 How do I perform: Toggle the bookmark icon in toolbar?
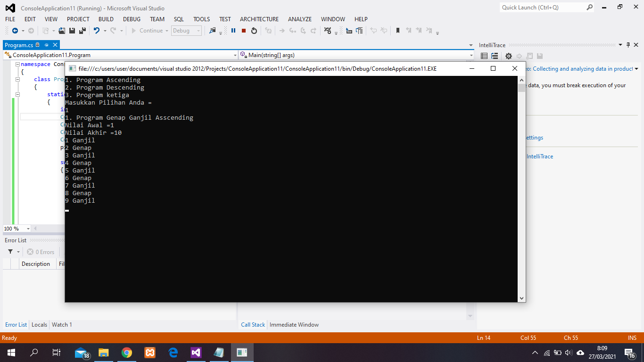(398, 31)
